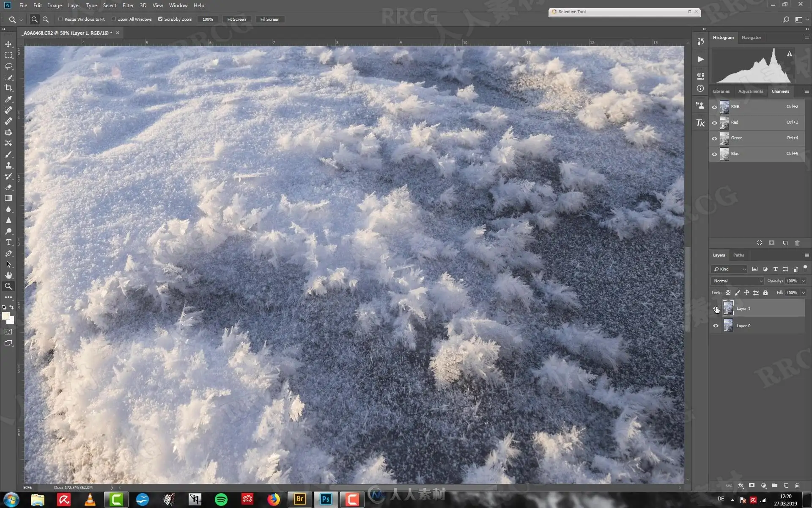This screenshot has height=508, width=812.
Task: Select the Gradient tool
Action: 8,198
